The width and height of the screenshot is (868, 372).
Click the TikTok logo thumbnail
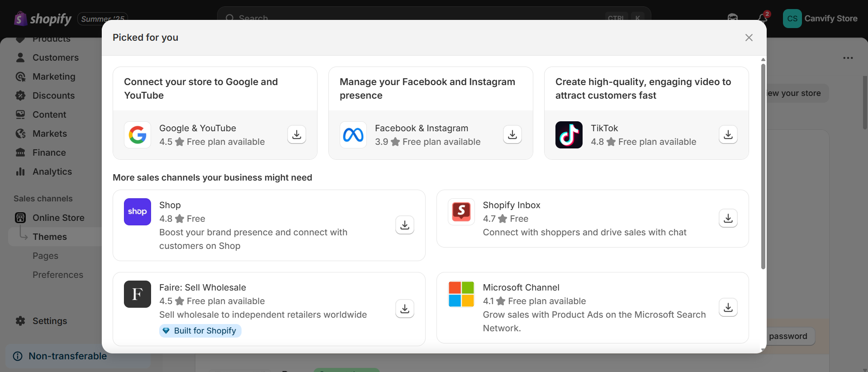tap(569, 135)
